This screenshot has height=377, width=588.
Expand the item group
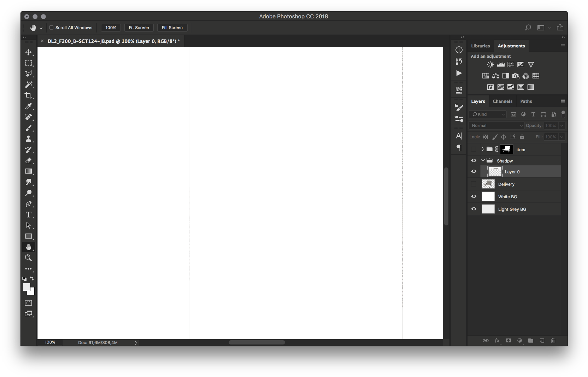coord(483,149)
